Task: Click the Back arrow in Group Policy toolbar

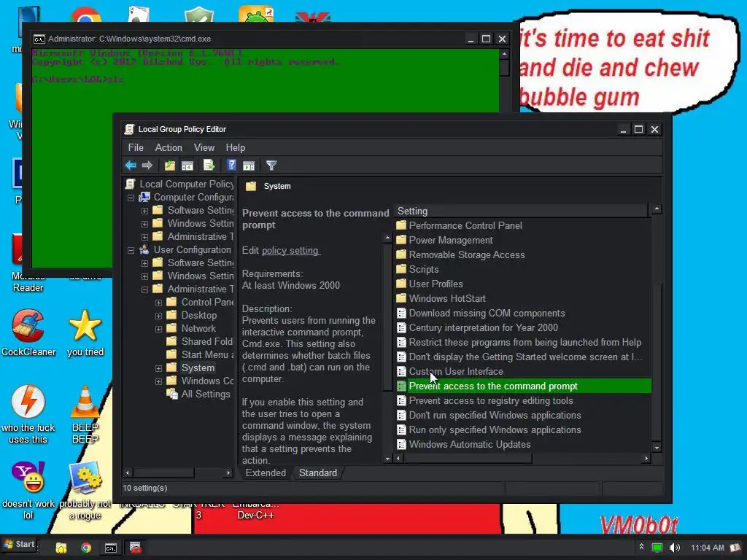Action: pyautogui.click(x=131, y=166)
